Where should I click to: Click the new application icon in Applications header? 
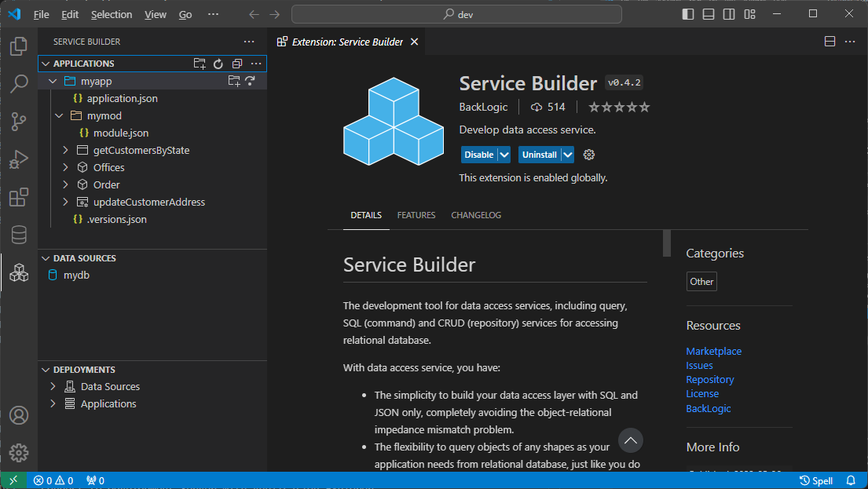coord(200,64)
